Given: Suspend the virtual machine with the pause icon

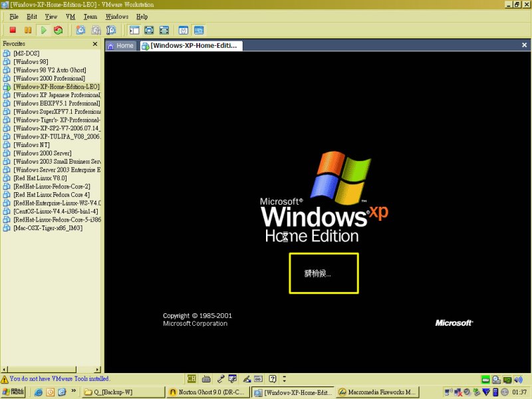Looking at the screenshot, I should pyautogui.click(x=28, y=30).
